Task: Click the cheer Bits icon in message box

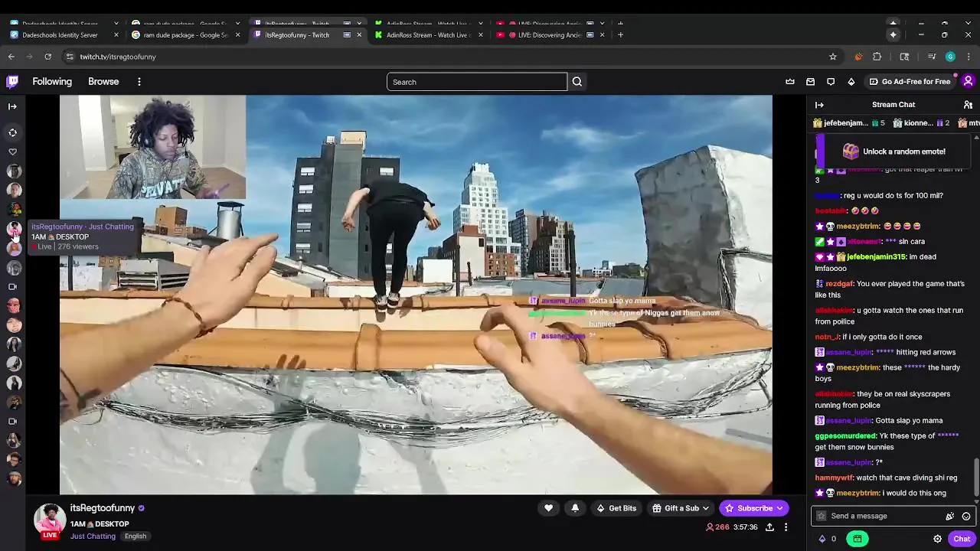Action: click(950, 516)
